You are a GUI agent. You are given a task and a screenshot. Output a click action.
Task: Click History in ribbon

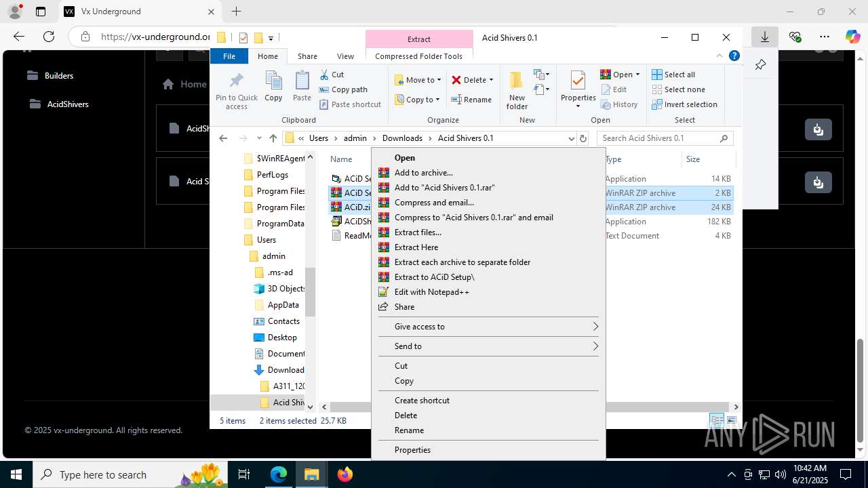coord(619,104)
